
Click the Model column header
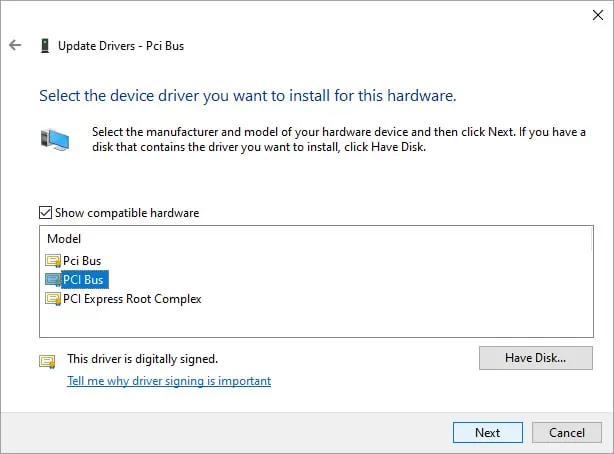[x=64, y=239]
